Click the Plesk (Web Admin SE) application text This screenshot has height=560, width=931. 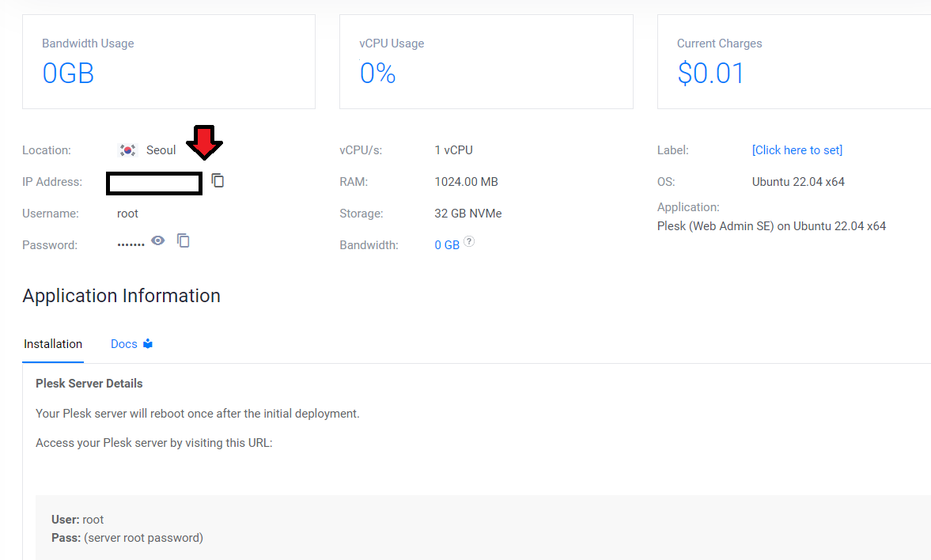(x=771, y=226)
